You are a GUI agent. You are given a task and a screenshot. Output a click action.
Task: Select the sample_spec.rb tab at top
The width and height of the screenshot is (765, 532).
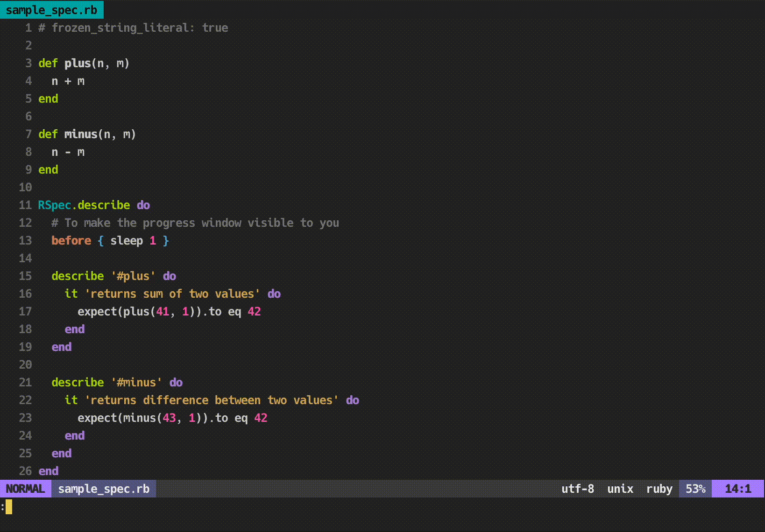pyautogui.click(x=51, y=9)
